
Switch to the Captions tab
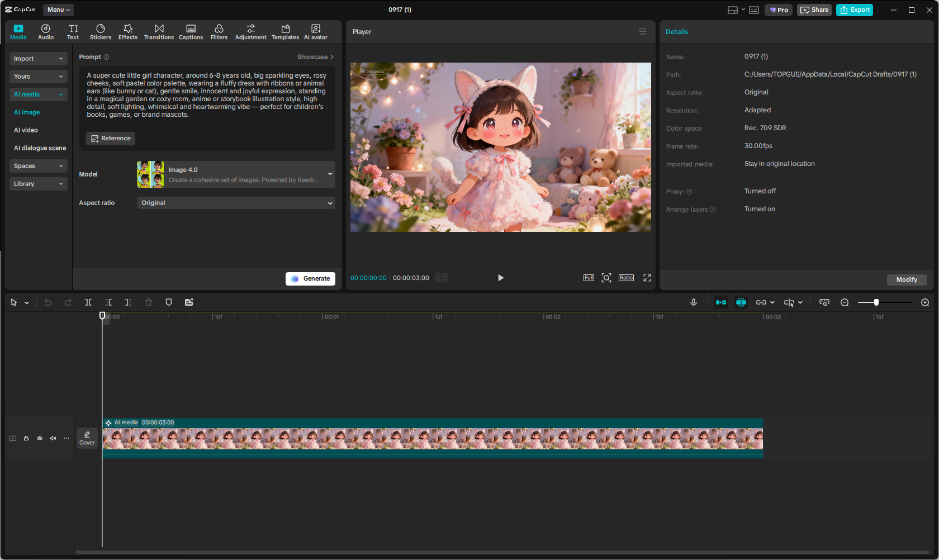point(191,32)
